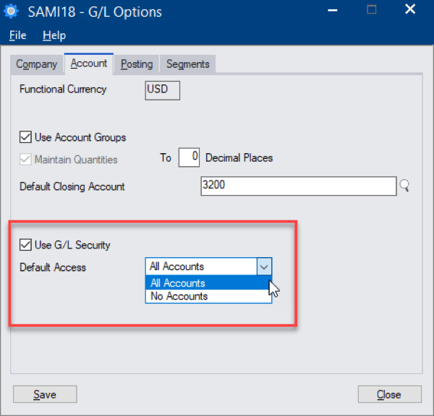Uncheck the Use G/L Security checkbox
The height and width of the screenshot is (416, 434).
[x=25, y=245]
